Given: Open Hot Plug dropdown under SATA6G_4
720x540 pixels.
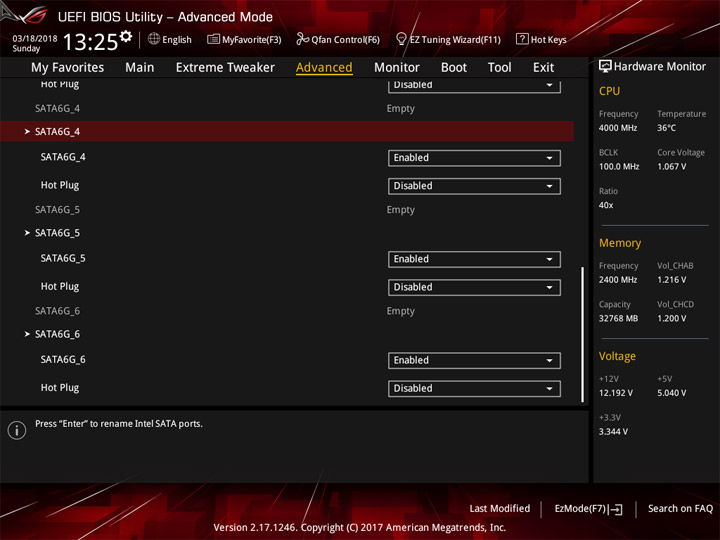Looking at the screenshot, I should (x=474, y=186).
